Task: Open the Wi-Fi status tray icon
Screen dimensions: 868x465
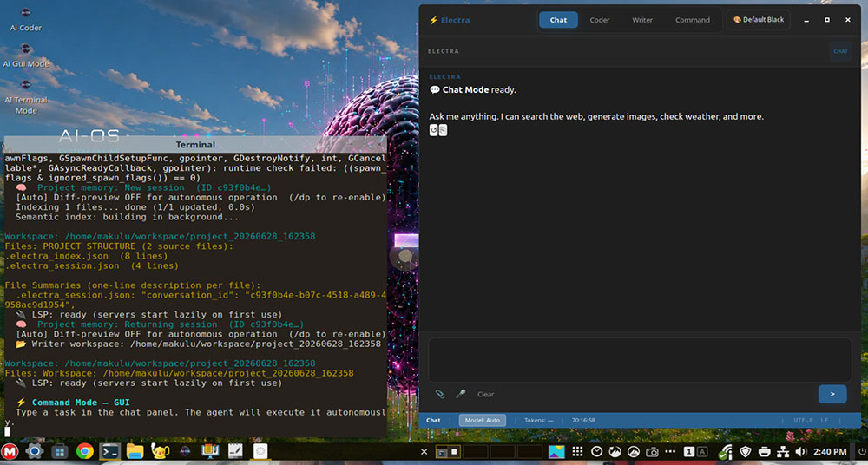Action: [x=726, y=452]
